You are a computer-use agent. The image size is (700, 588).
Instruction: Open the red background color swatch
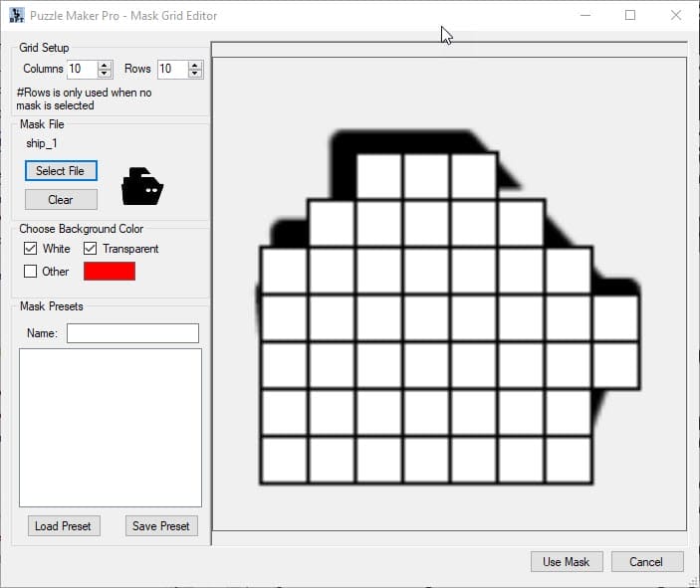110,271
